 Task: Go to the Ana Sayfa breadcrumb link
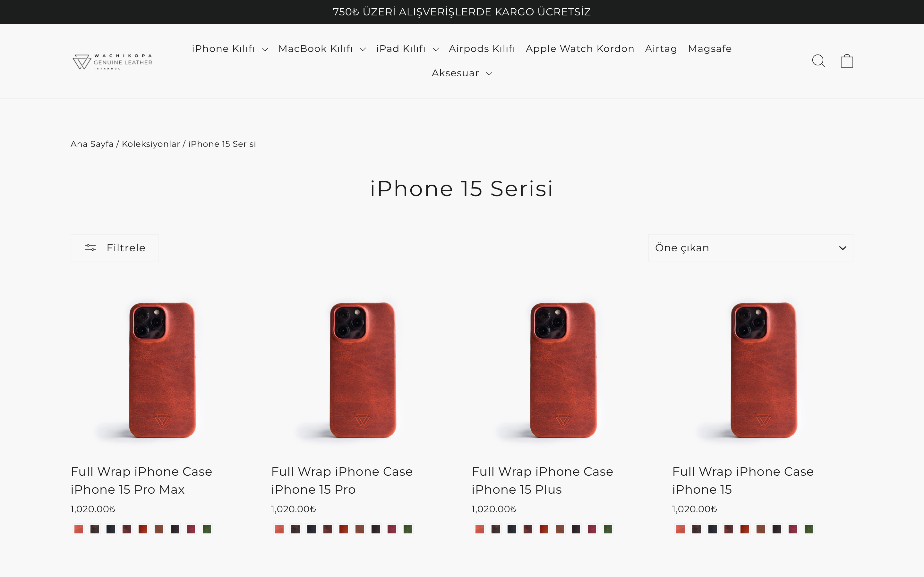[92, 144]
